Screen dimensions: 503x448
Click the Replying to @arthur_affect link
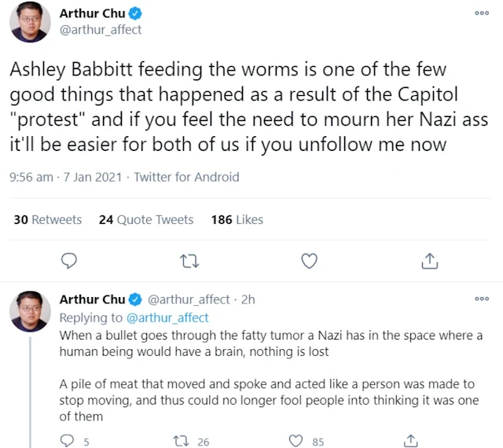[x=167, y=318]
